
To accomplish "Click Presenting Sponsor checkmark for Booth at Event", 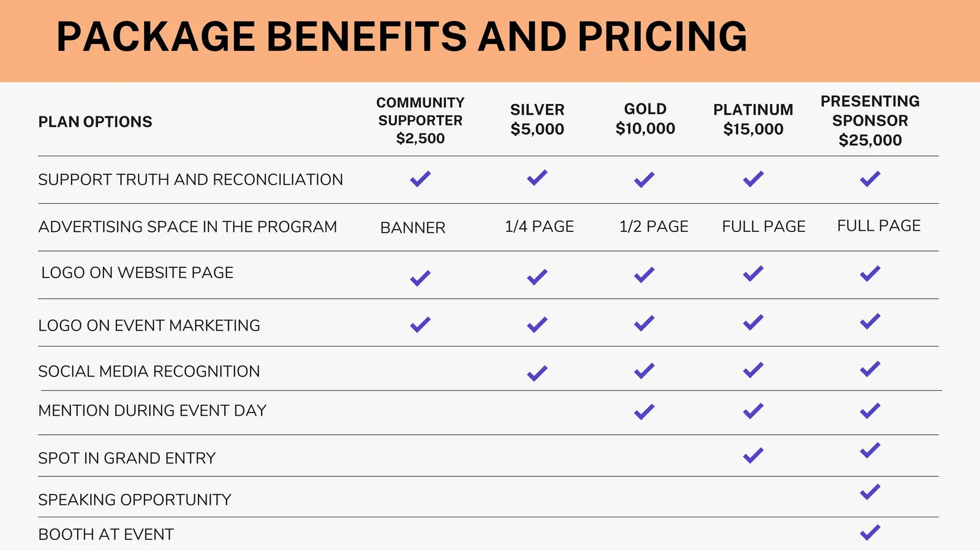I will pos(870,532).
